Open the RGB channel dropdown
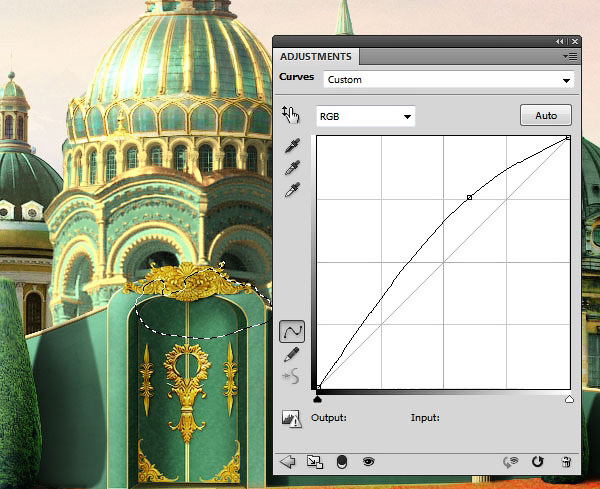600x489 pixels. pyautogui.click(x=365, y=116)
